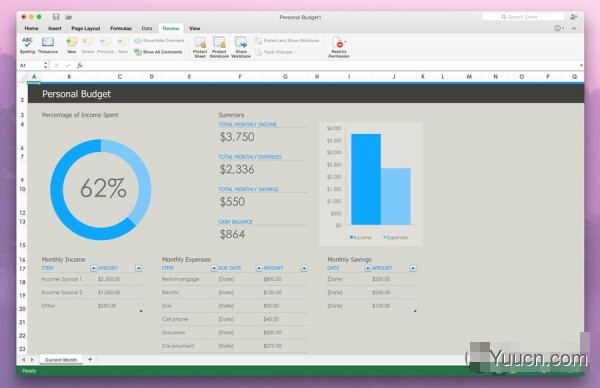The image size is (600, 388).
Task: Open the Track Changes dropdown
Action: 276,52
